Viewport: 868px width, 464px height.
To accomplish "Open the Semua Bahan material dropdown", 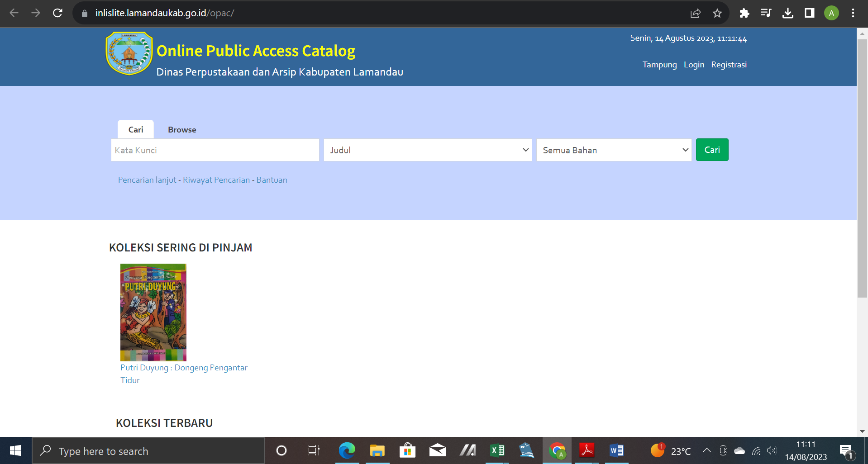I will pyautogui.click(x=614, y=150).
